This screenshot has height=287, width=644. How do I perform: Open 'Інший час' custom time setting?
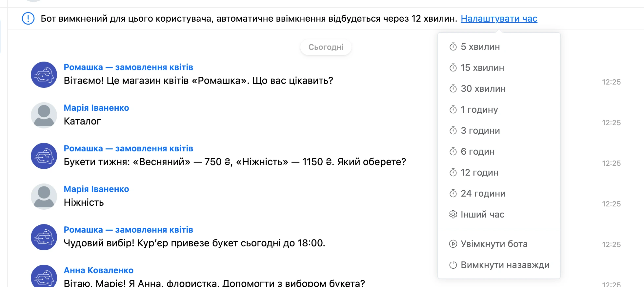[499, 215]
